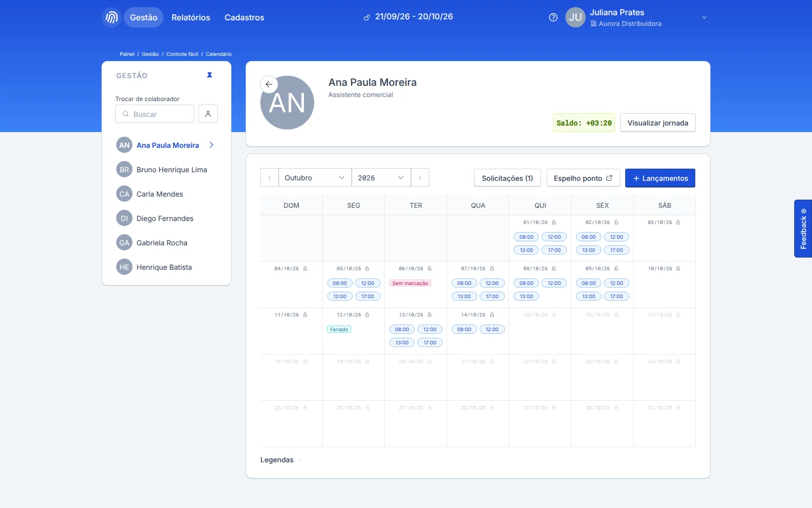Unpin the Gestão sidebar panel
812x508 pixels.
(x=210, y=75)
